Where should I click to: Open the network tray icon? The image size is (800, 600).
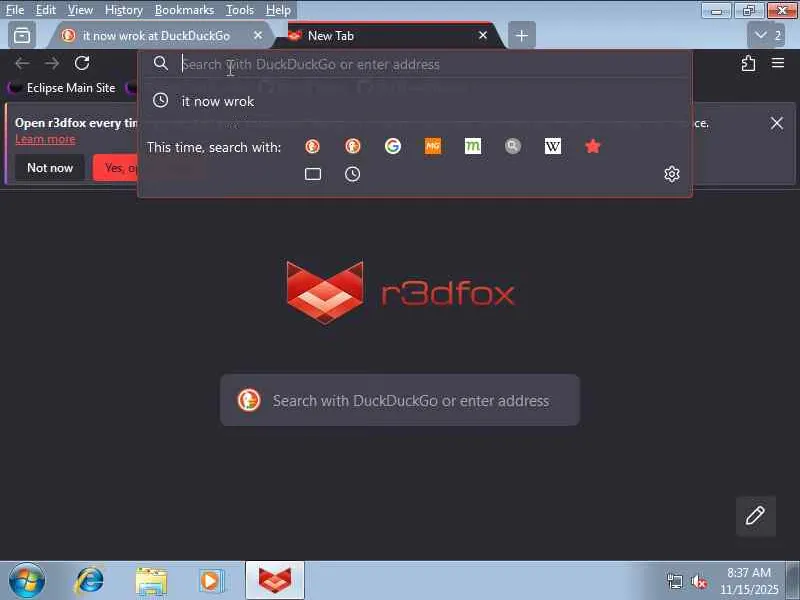tap(674, 581)
